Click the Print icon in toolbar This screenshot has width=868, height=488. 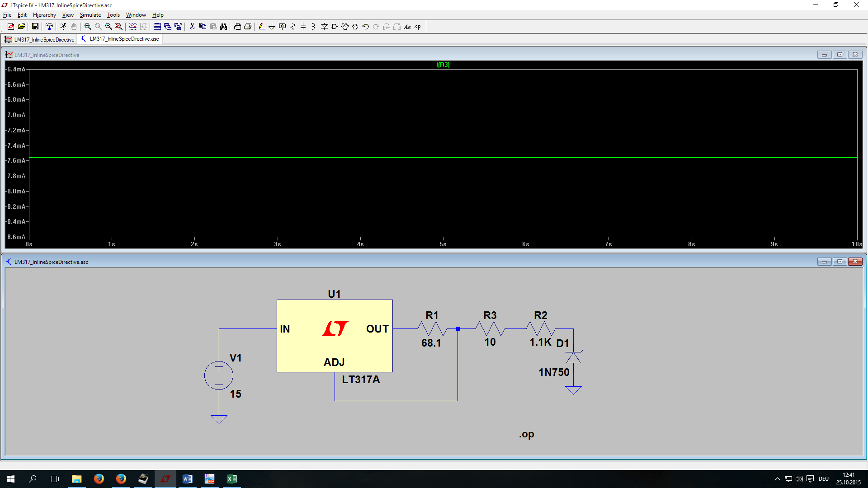(x=248, y=27)
